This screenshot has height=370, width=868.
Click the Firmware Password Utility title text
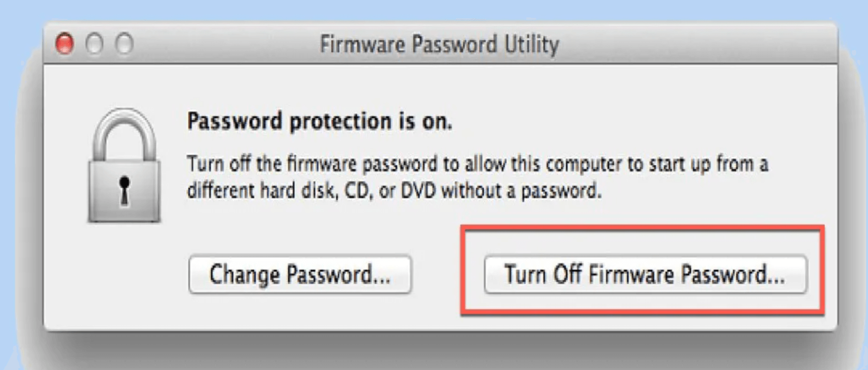pos(439,43)
